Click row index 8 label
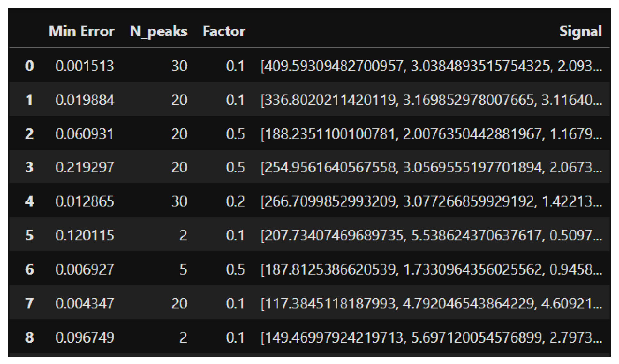The width and height of the screenshot is (619, 364). coord(29,337)
